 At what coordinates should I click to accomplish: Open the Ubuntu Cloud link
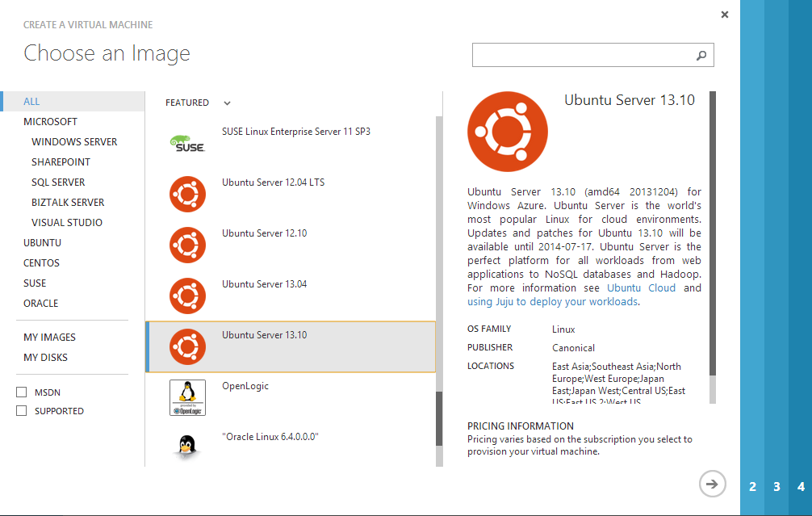point(641,288)
